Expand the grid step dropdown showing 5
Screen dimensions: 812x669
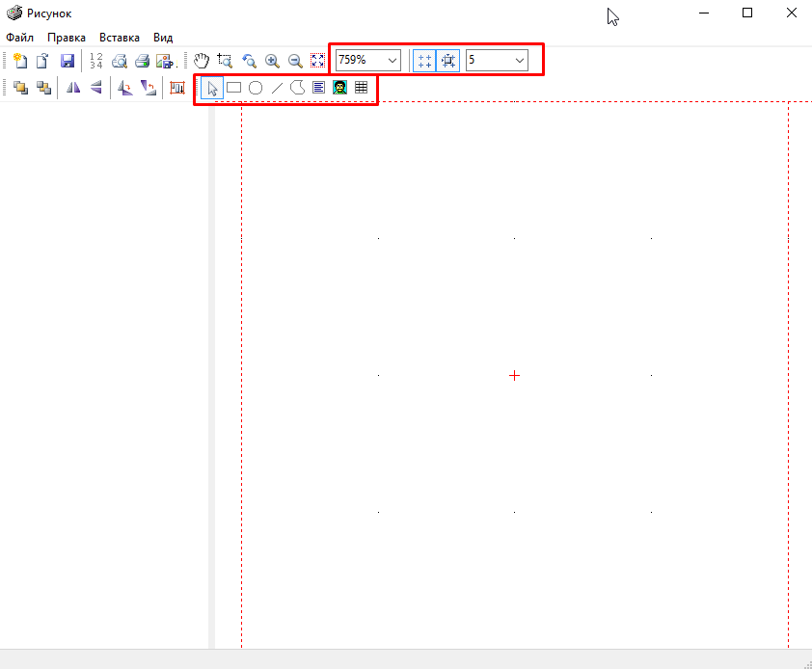point(520,61)
